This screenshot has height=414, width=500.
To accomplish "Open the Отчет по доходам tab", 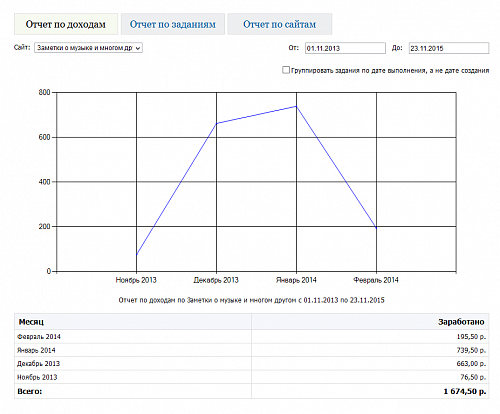I will tap(66, 24).
